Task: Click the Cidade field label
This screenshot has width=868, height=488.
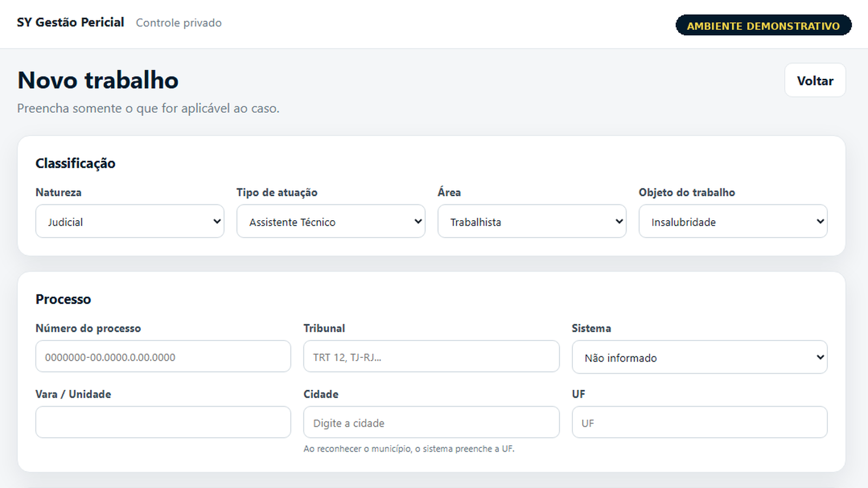Action: coord(321,394)
